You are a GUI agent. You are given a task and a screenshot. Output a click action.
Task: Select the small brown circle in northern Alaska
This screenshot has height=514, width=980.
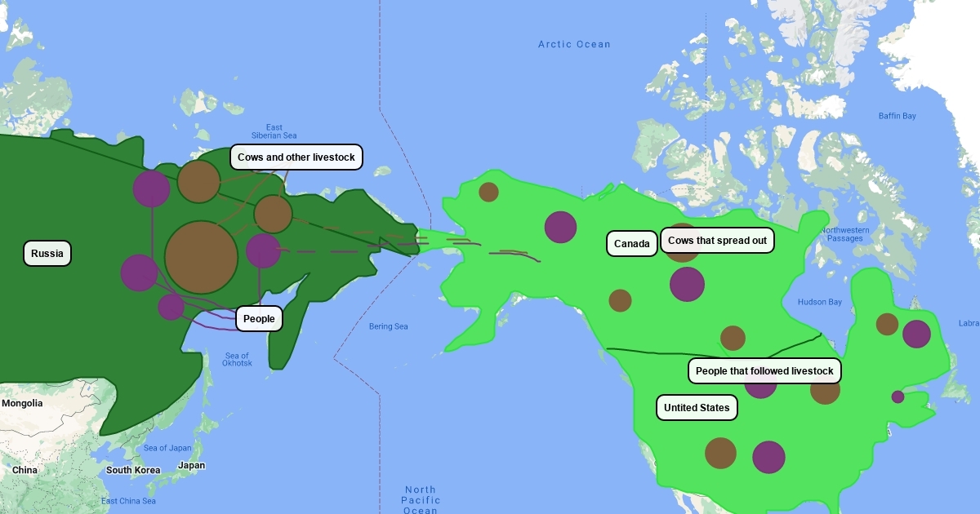coord(488,192)
